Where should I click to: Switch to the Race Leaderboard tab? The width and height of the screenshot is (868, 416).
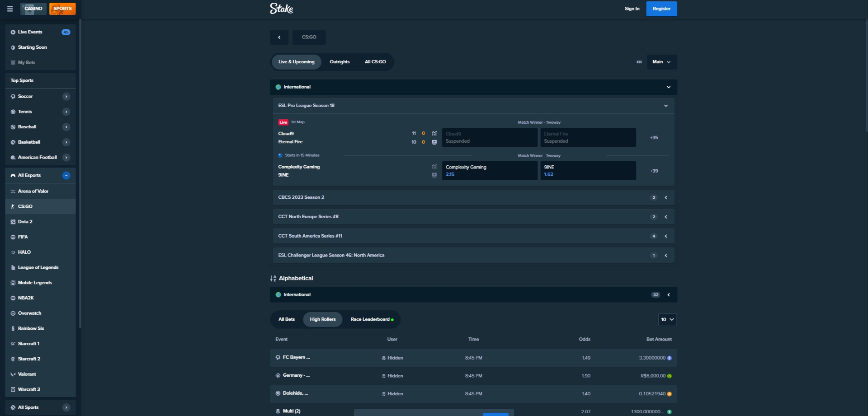(x=372, y=319)
